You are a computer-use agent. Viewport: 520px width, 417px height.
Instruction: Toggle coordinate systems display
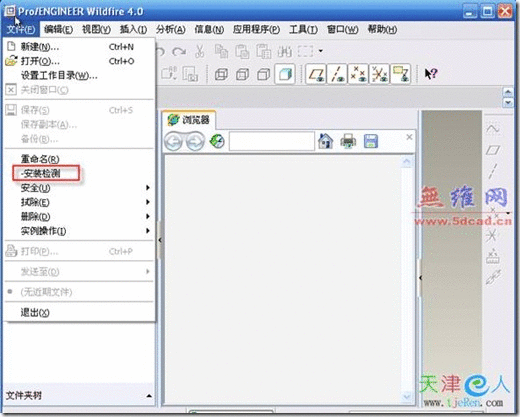[379, 74]
